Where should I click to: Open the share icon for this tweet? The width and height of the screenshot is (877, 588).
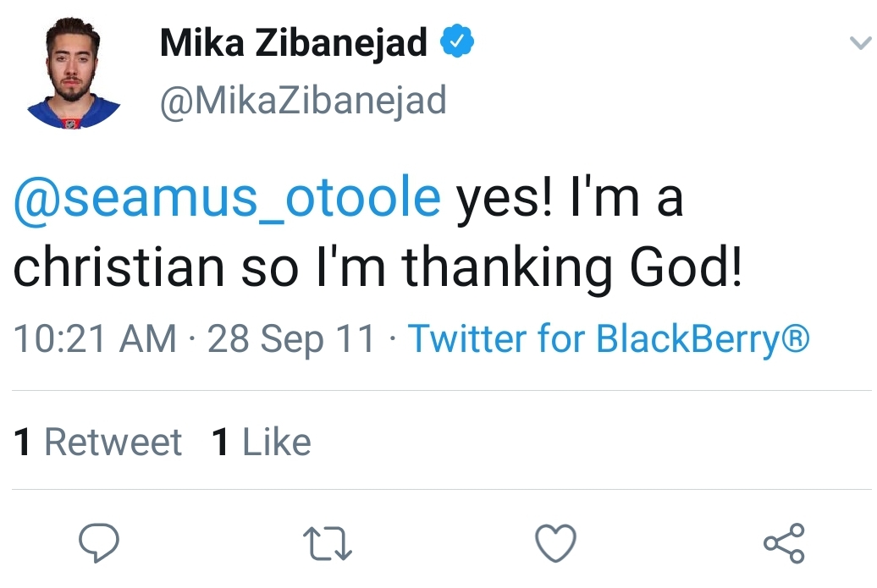(786, 541)
